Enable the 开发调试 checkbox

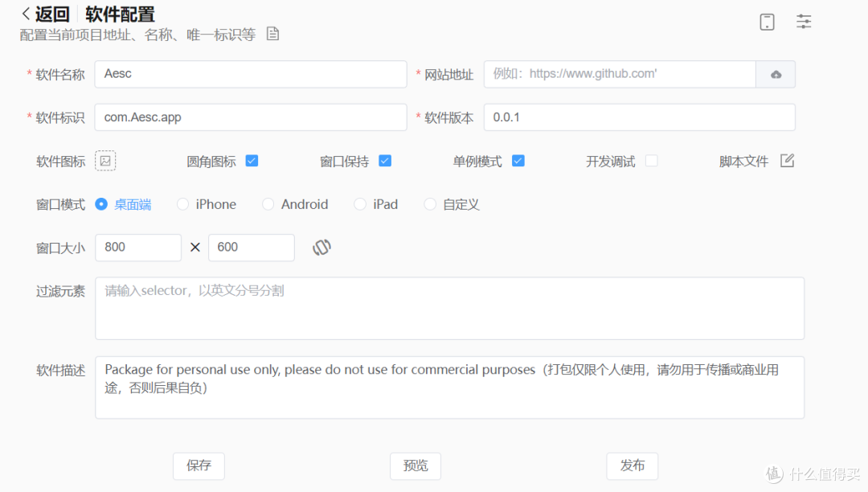(652, 161)
